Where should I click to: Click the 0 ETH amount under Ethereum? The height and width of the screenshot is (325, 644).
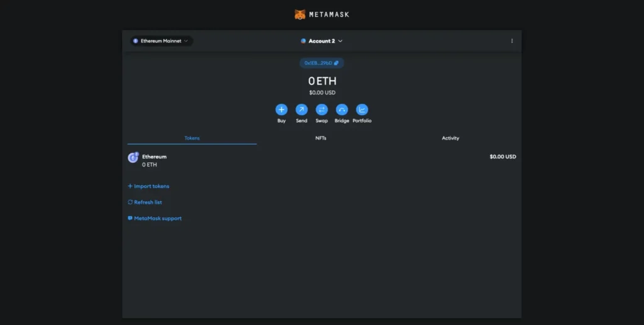pyautogui.click(x=150, y=165)
